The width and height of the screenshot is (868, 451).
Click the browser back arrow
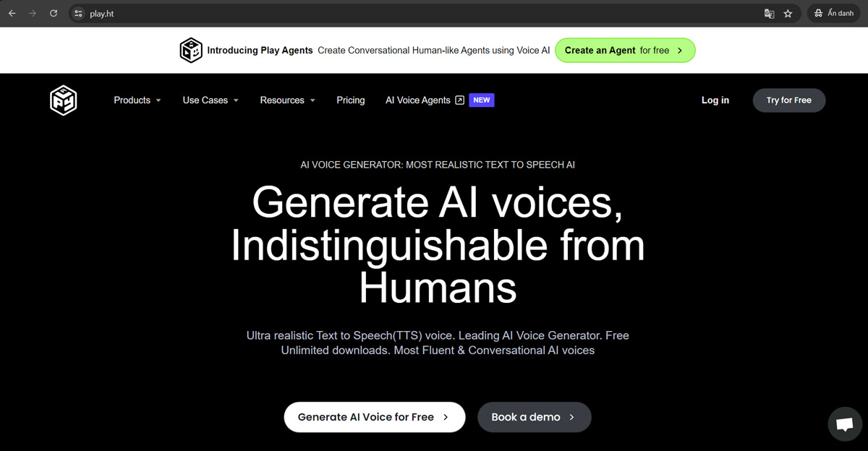click(x=12, y=13)
